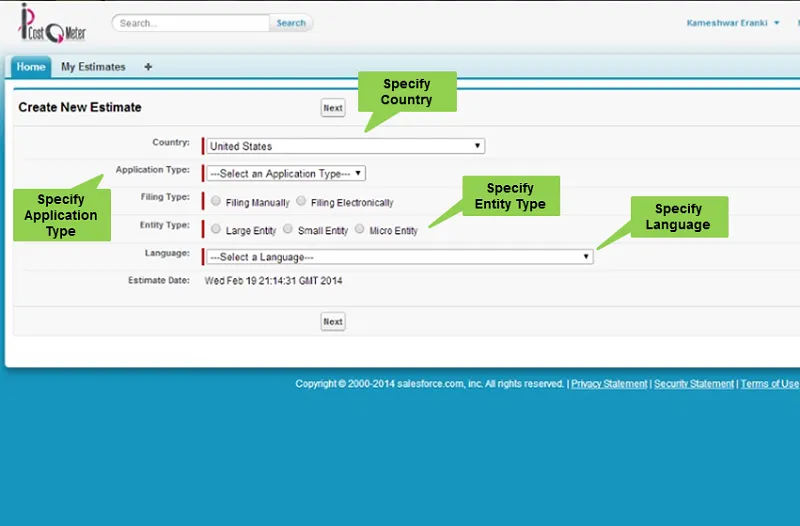Viewport: 800px width, 526px height.
Task: Open the Select an Application Type dropdown
Action: pyautogui.click(x=286, y=173)
